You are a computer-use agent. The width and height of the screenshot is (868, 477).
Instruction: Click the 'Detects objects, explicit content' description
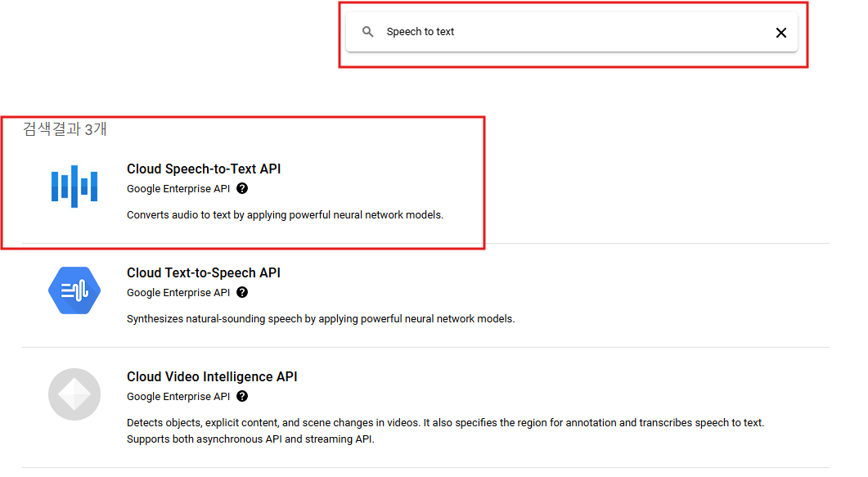445,430
